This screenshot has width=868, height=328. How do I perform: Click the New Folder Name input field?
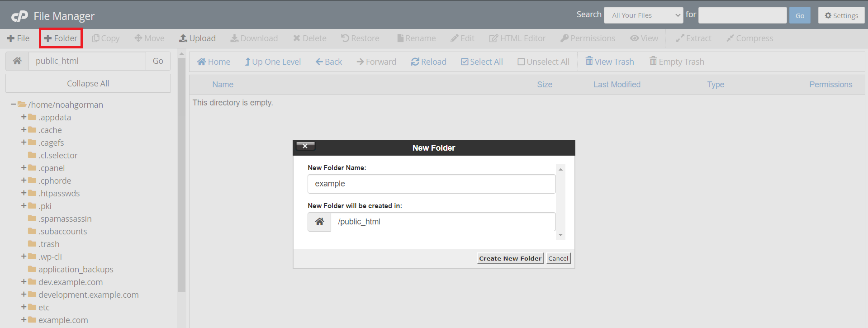click(431, 184)
